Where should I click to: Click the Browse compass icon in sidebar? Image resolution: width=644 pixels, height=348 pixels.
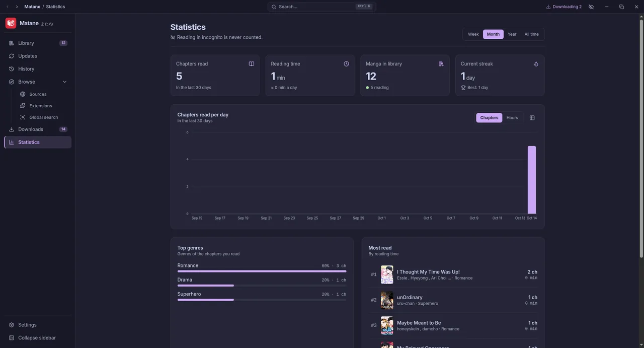tap(12, 82)
